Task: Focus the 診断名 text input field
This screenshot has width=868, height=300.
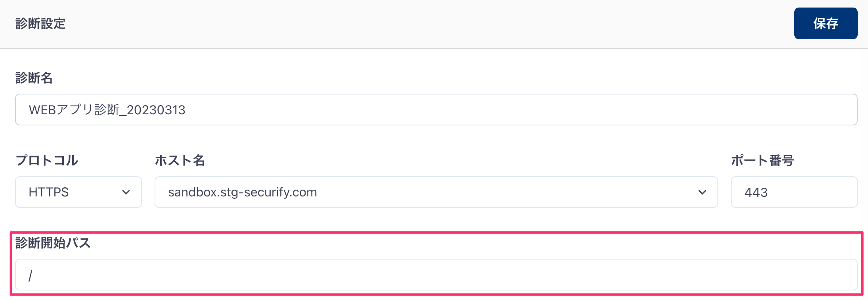Action: tap(436, 110)
